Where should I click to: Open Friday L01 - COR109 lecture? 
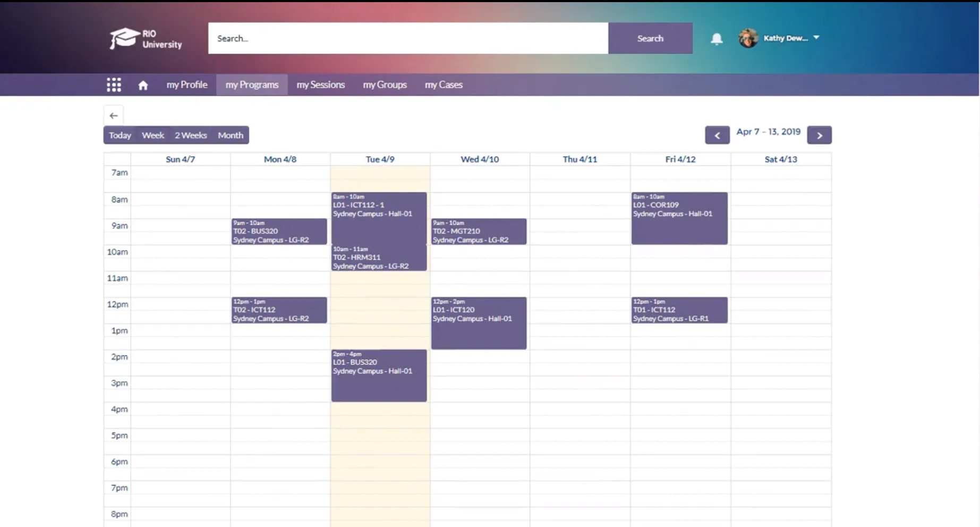tap(679, 218)
